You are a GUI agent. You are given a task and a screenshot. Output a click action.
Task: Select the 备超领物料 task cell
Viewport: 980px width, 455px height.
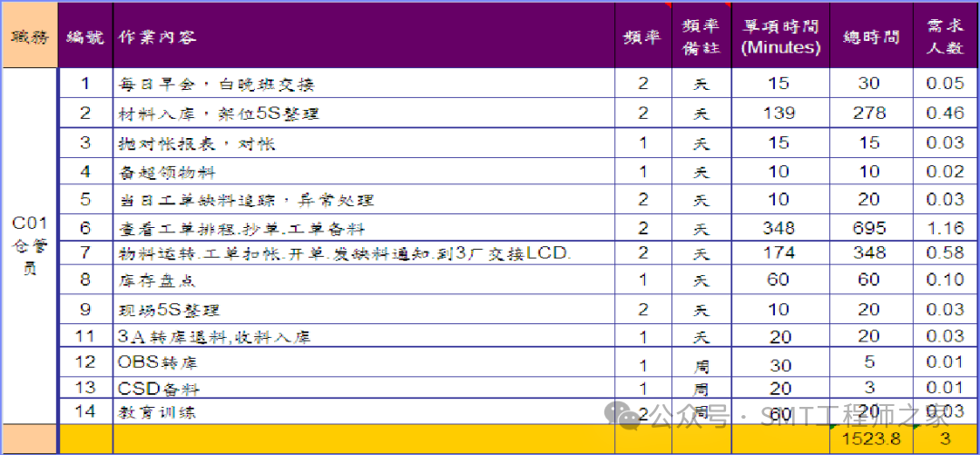363,172
